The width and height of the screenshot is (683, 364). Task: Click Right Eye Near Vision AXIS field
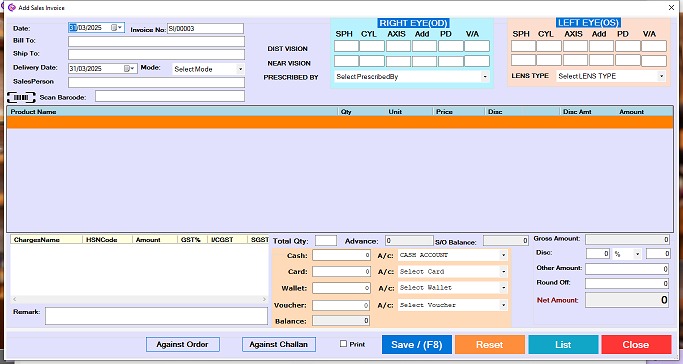398,61
